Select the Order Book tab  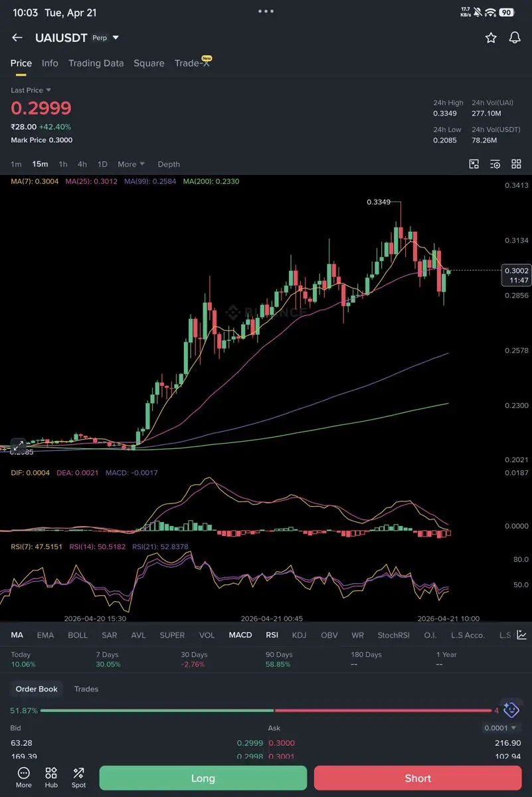(x=37, y=689)
